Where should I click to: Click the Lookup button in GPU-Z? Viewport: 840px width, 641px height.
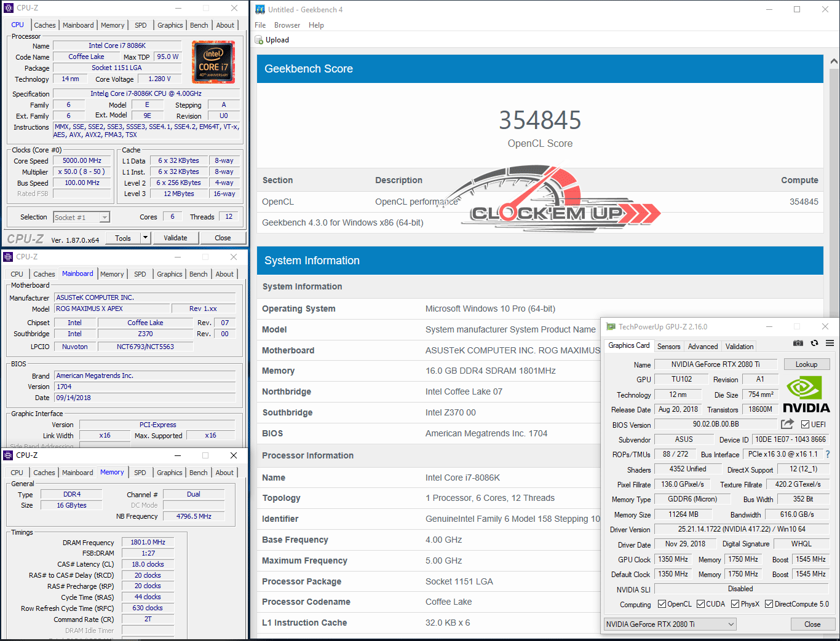pyautogui.click(x=806, y=364)
